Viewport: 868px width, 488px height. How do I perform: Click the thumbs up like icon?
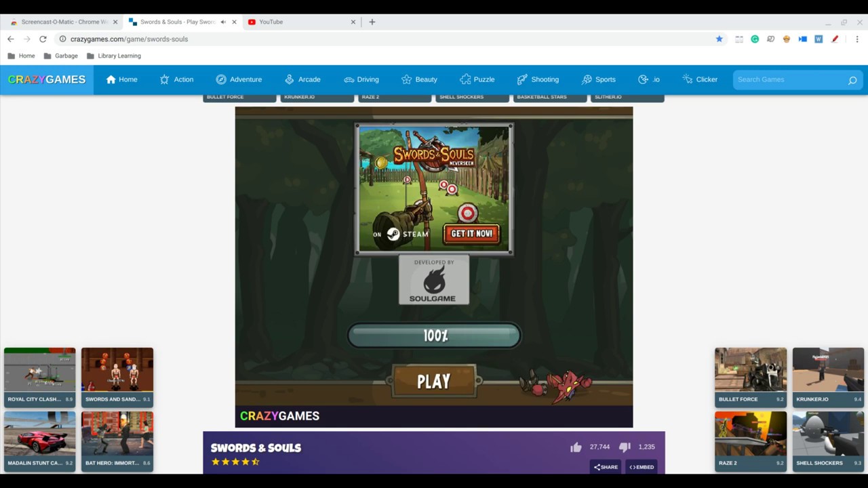click(576, 447)
